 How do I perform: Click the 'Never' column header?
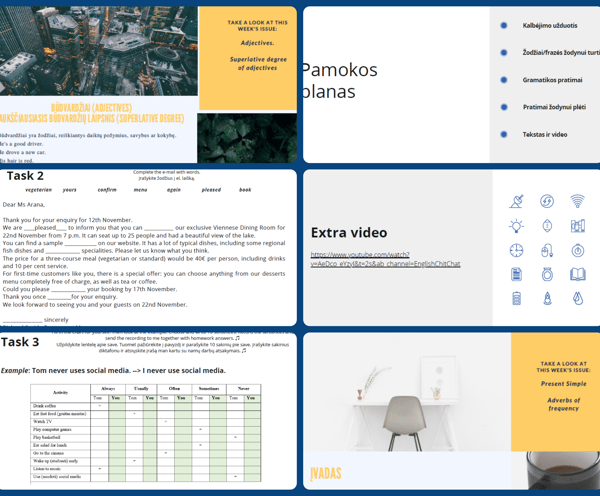[x=243, y=389]
